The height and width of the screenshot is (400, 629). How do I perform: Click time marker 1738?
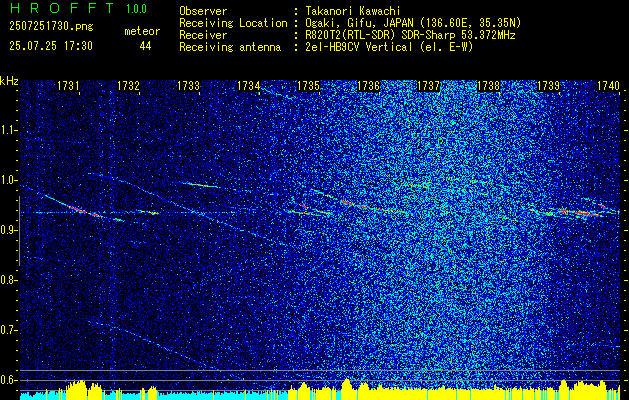[488, 86]
